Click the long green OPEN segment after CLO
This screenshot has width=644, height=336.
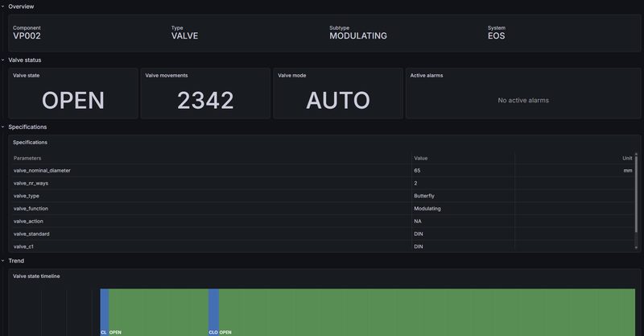click(427, 312)
